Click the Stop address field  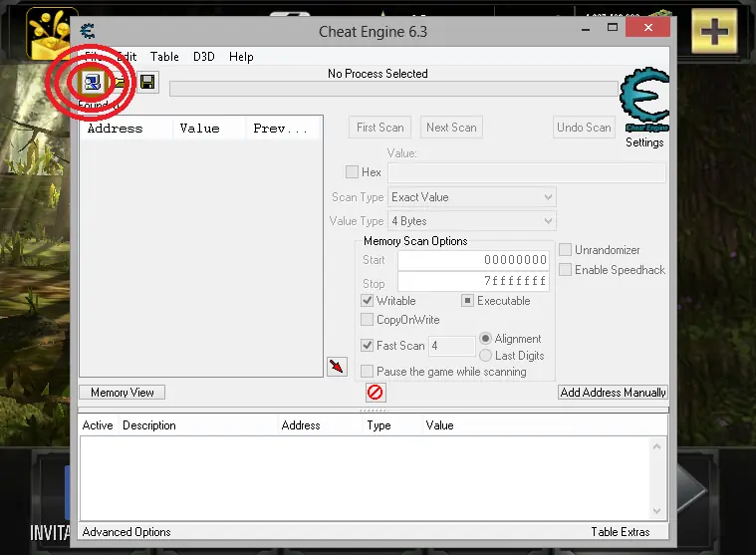[x=473, y=281]
